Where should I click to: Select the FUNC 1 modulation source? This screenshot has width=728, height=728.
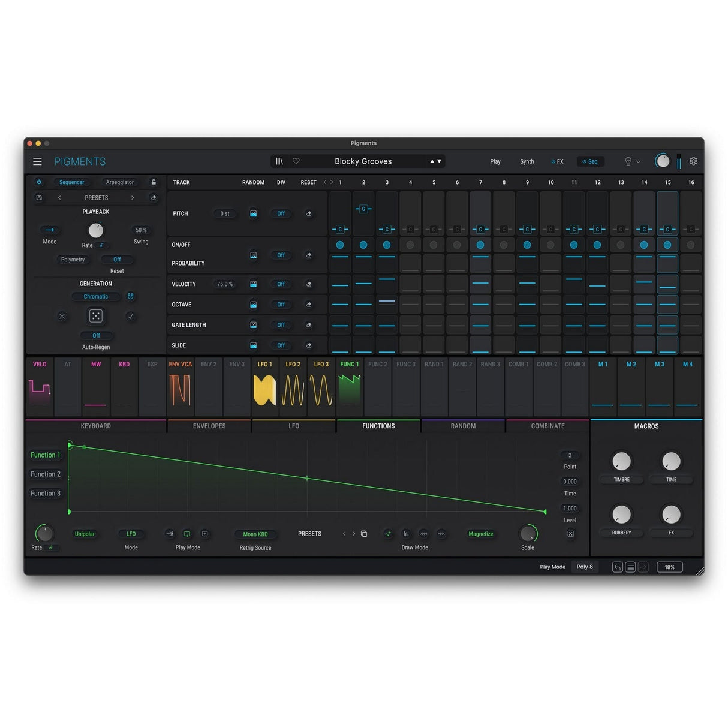[x=350, y=364]
